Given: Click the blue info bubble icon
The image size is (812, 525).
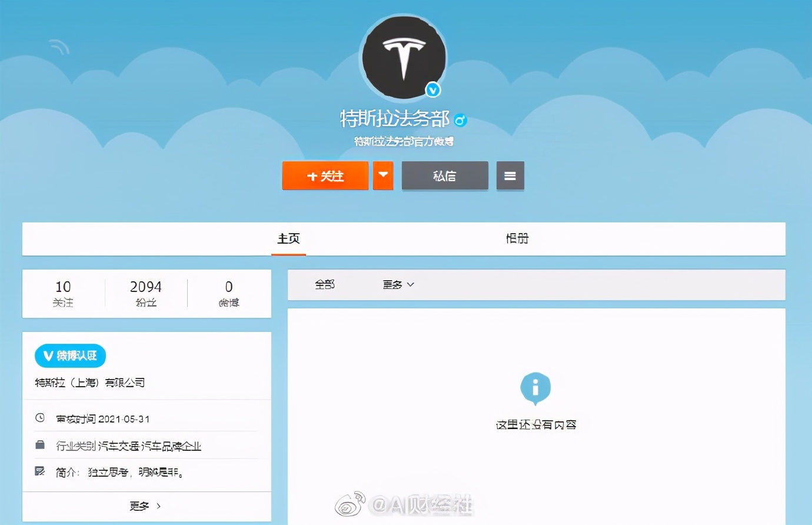Looking at the screenshot, I should tap(535, 388).
